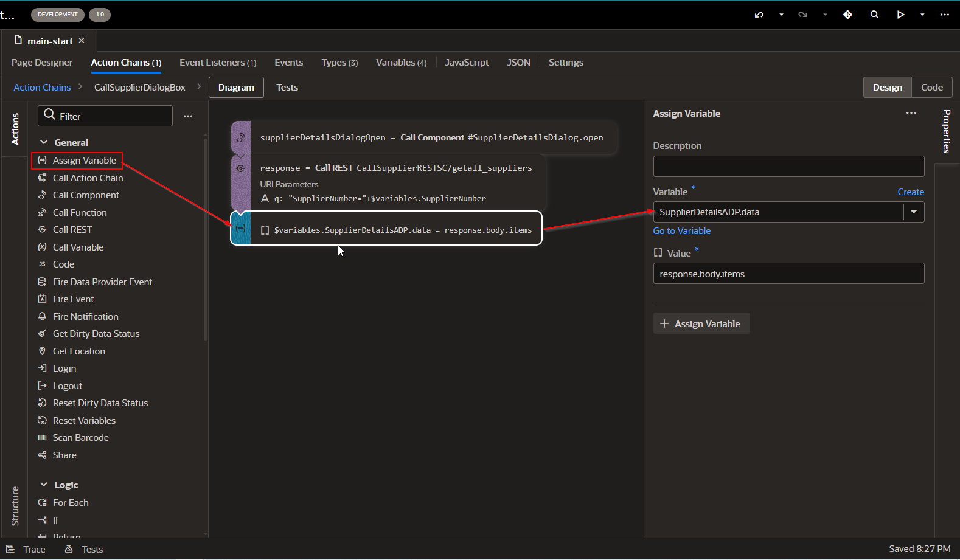This screenshot has width=960, height=560.
Task: Select the If logic action
Action: [49, 520]
